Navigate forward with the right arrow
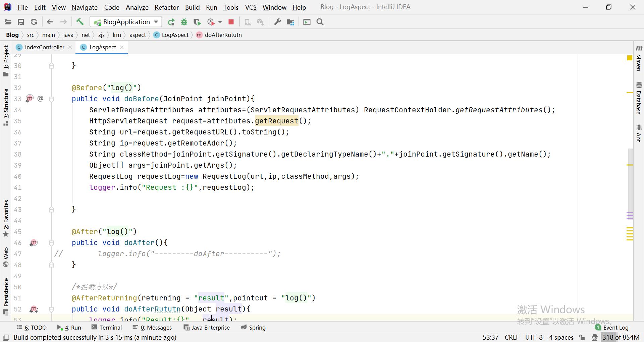Viewport: 644px width, 342px height. [x=63, y=22]
